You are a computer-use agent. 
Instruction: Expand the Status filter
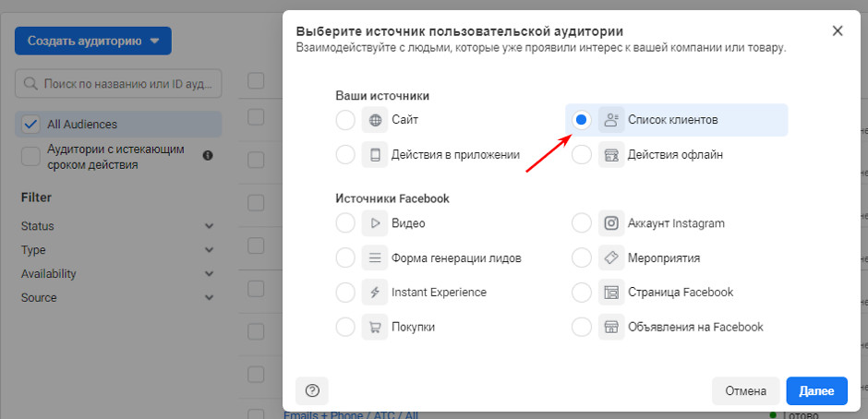pos(209,226)
